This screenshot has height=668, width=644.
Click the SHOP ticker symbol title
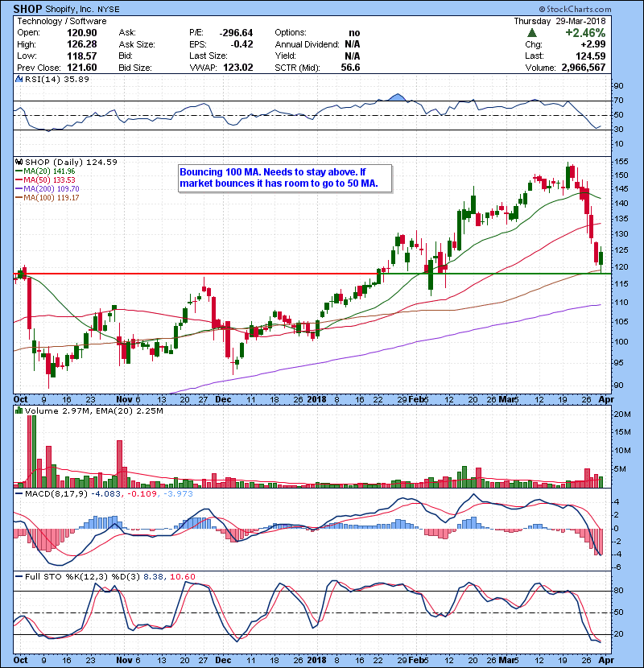27,9
